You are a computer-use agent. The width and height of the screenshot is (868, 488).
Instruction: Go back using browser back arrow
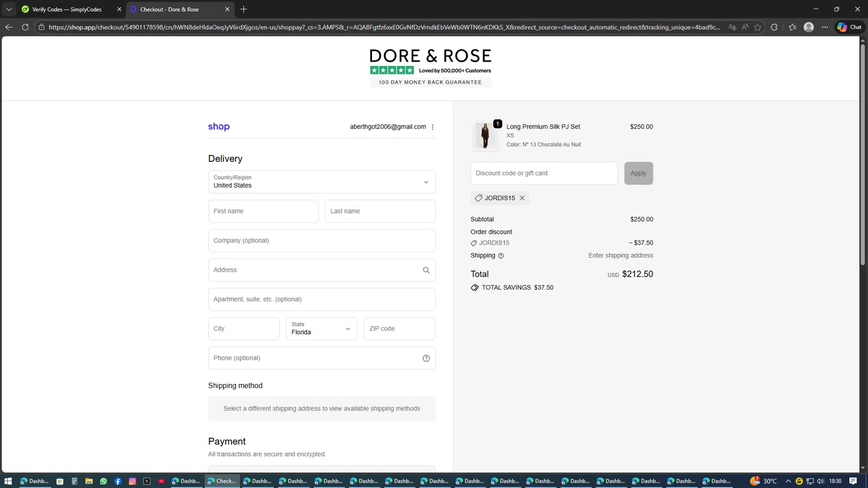(9, 27)
